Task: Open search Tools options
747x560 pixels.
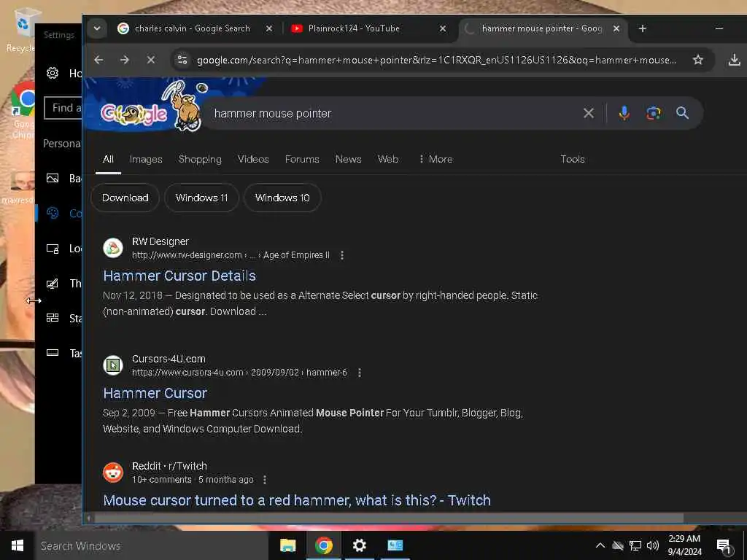Action: pyautogui.click(x=572, y=159)
